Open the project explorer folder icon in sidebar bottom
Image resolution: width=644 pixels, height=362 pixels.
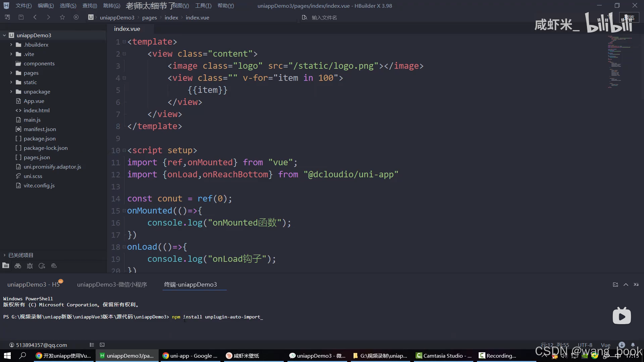(x=6, y=266)
